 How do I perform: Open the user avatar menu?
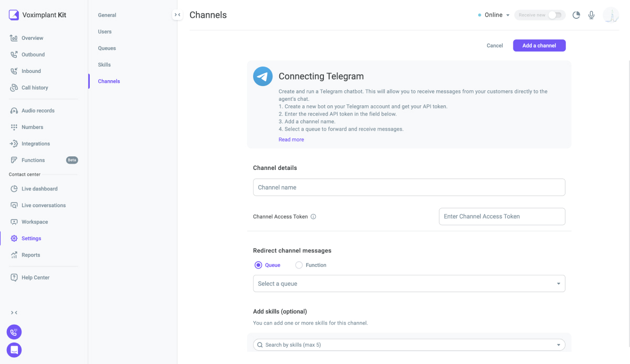[x=611, y=15]
